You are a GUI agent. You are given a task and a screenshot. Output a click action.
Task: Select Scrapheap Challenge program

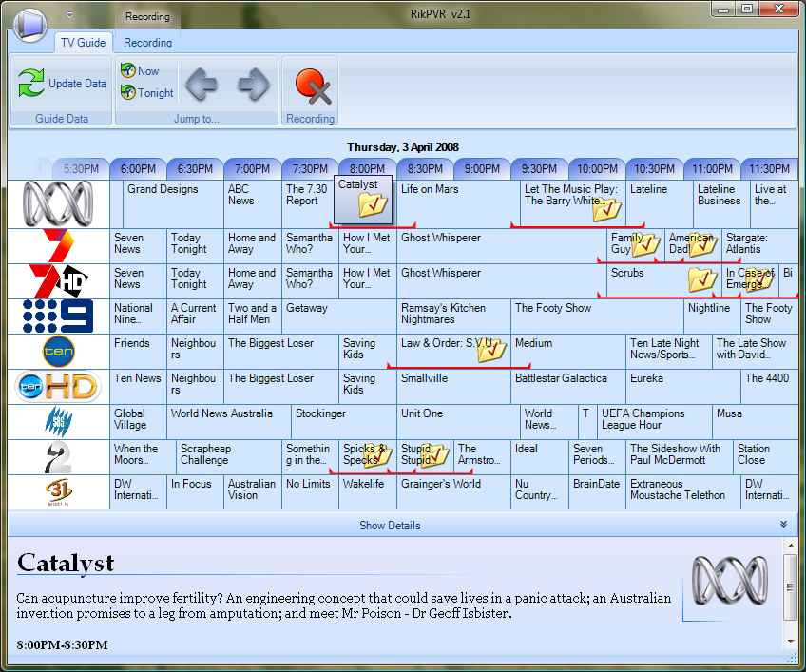pos(229,456)
